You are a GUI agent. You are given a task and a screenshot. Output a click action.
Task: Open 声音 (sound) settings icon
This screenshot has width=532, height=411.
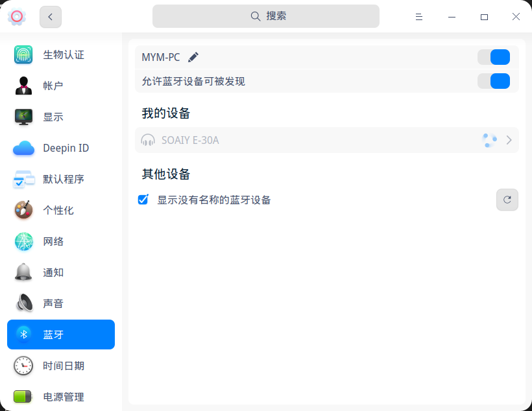click(23, 303)
